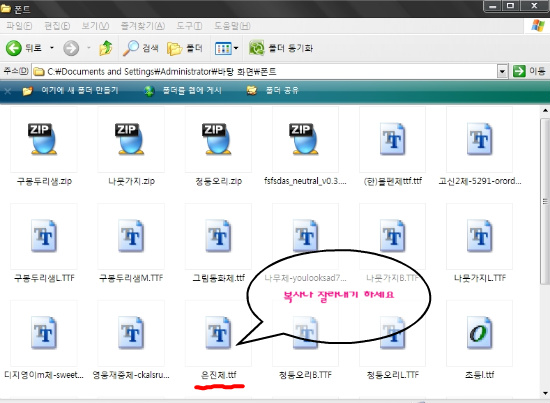This screenshot has width=550, height=403.
Task: Select 정동오리.zip archive icon
Action: (x=218, y=139)
